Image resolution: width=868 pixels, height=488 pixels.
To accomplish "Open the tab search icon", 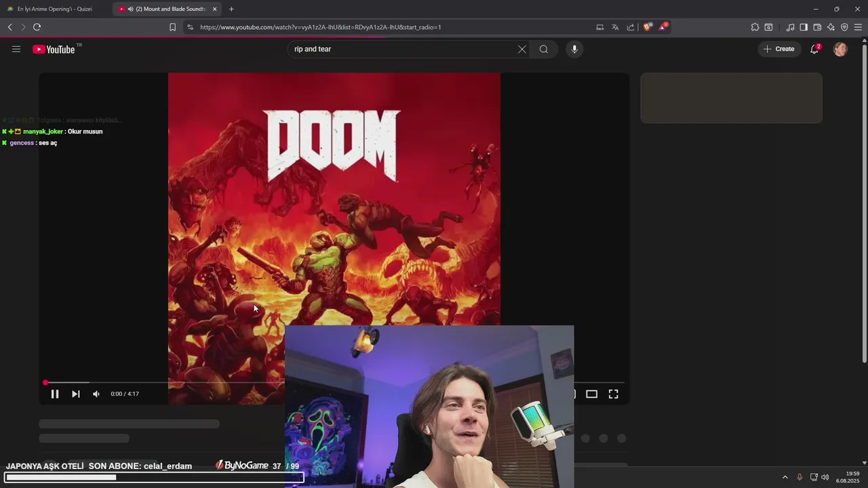I will pos(768,27).
